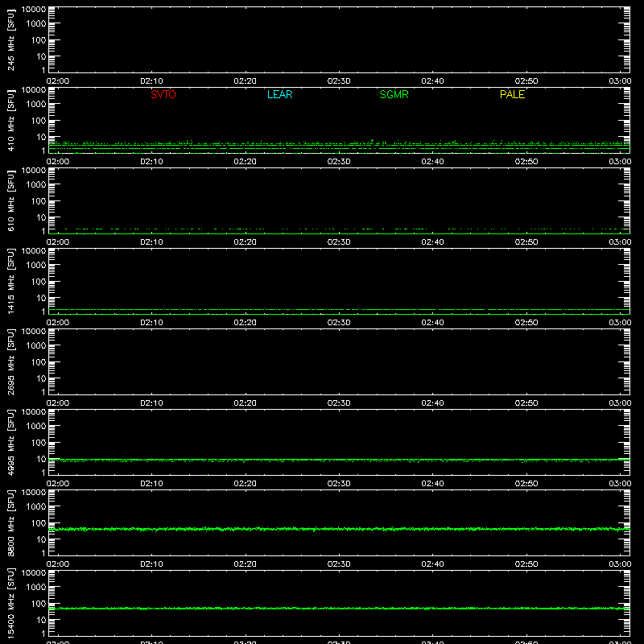Viewport: 644px width, 644px height.
Task: Click the 1000 value on 2695 MHz axis
Action: (36, 346)
